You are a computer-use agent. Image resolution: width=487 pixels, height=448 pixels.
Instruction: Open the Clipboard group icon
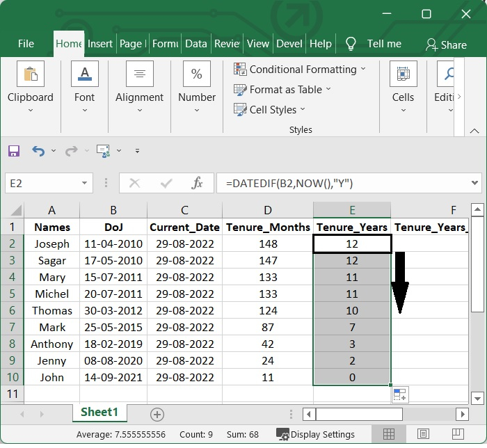tap(30, 74)
